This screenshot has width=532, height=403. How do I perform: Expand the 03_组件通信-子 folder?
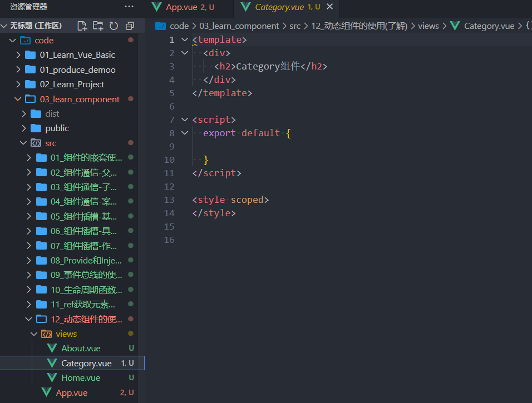tap(29, 187)
